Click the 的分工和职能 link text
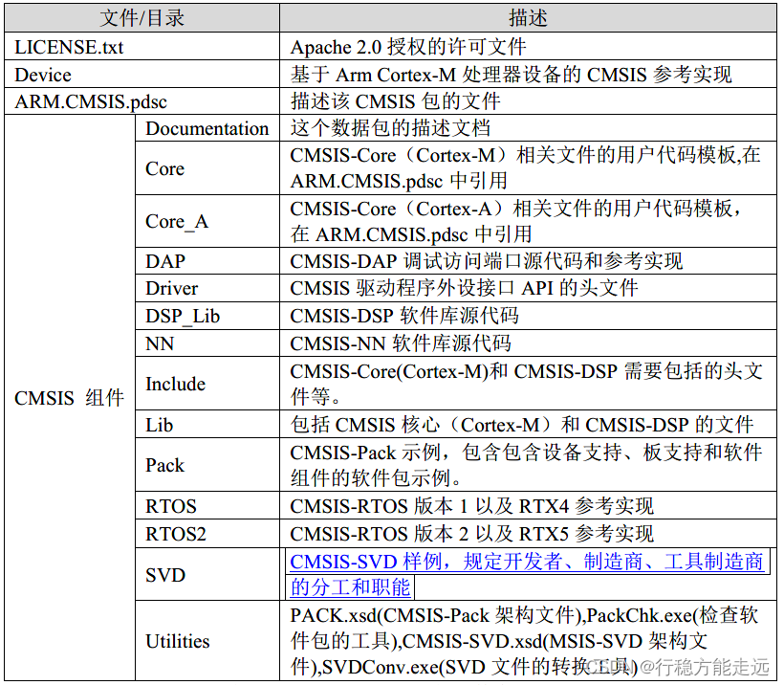Image resolution: width=784 pixels, height=685 pixels. click(350, 586)
